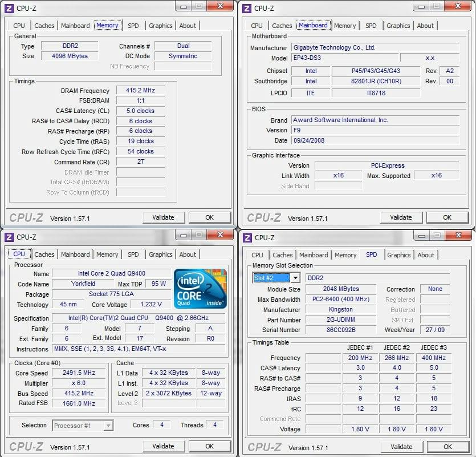
Task: Open the Caches tab in the Memory window
Action: tap(44, 26)
